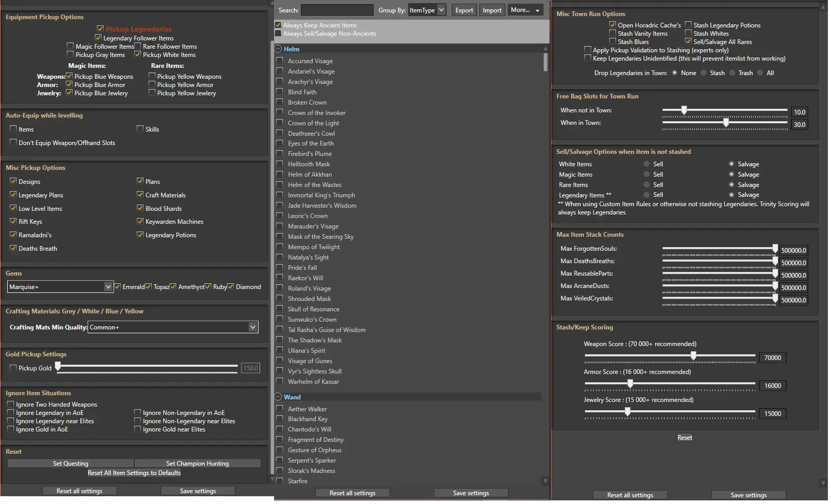The height and width of the screenshot is (504, 831).
Task: Expand Crafting Mats Min Quality dropdown
Action: 252,327
